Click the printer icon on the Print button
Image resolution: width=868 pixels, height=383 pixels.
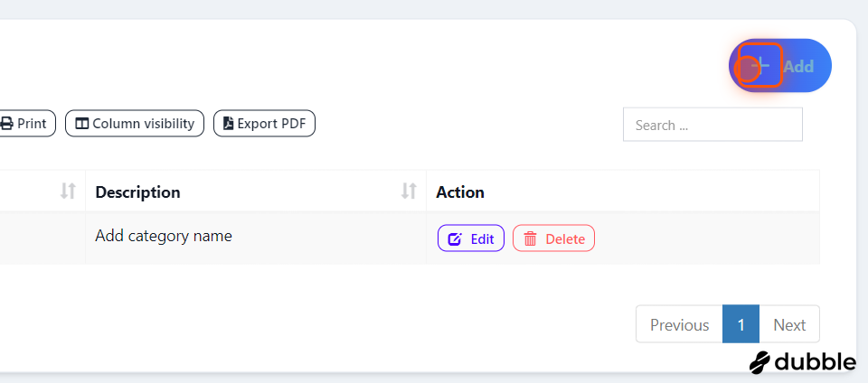click(6, 123)
